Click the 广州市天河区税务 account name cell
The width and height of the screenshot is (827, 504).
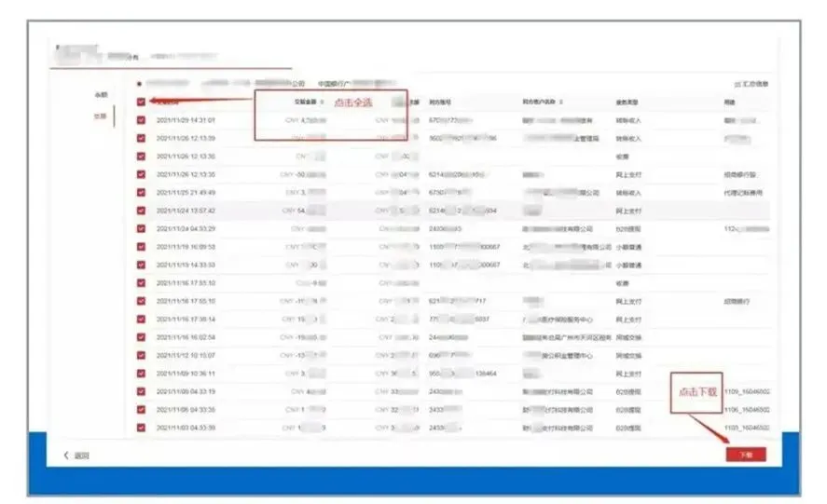[567, 337]
